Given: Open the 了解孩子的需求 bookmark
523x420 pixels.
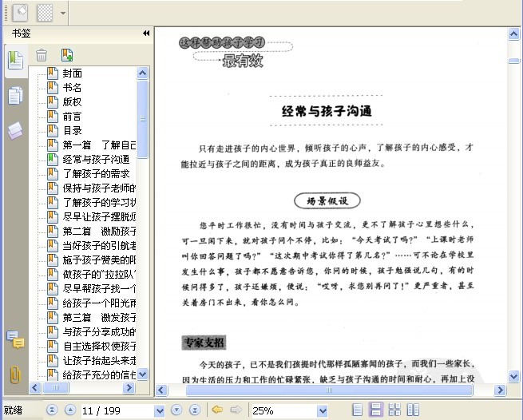Looking at the screenshot, I should tap(96, 174).
